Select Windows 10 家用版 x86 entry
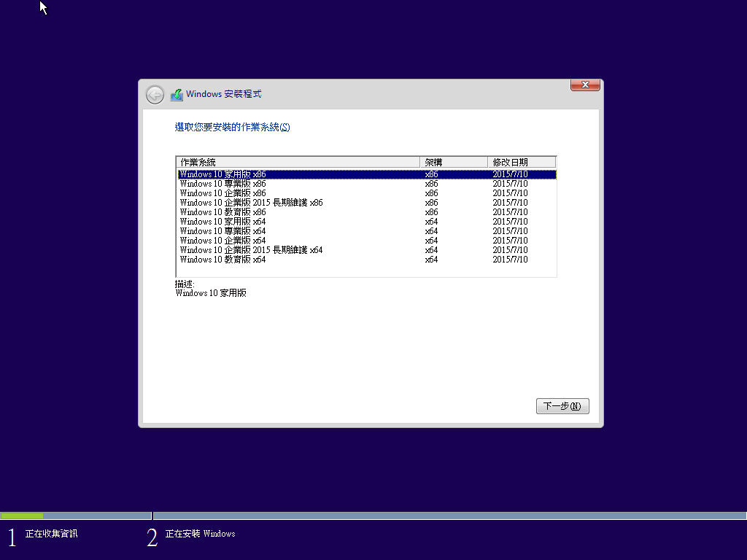The image size is (747, 560). click(x=222, y=174)
